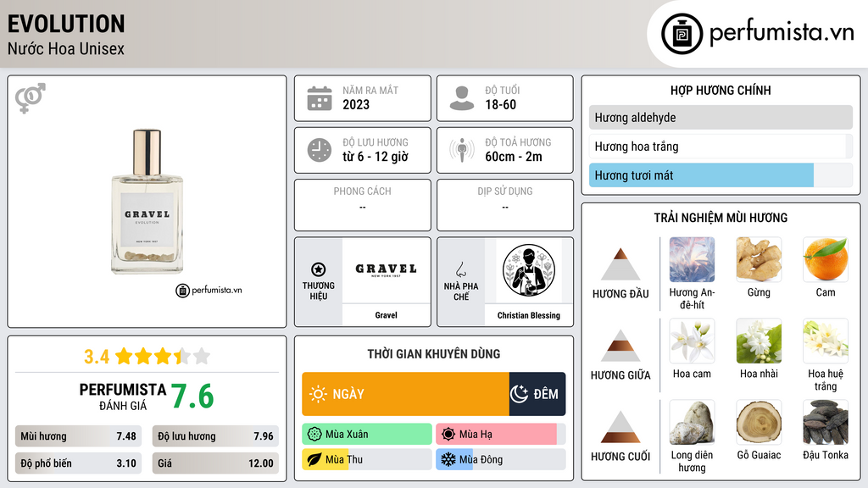Select the Hương hoa trắng accord bar
Screen dimensions: 868x488
tap(721, 146)
